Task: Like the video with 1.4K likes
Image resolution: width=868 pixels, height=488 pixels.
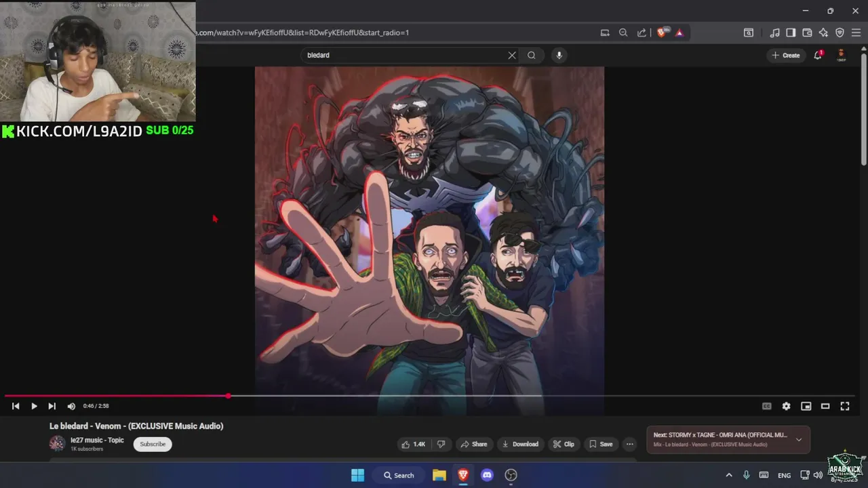Action: (413, 444)
